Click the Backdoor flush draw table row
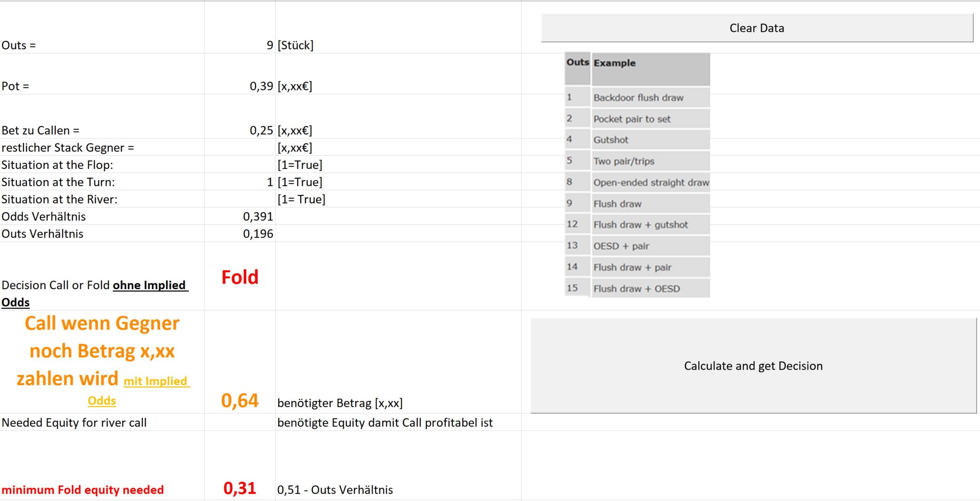Screen dimensions: 980x501 (637, 97)
